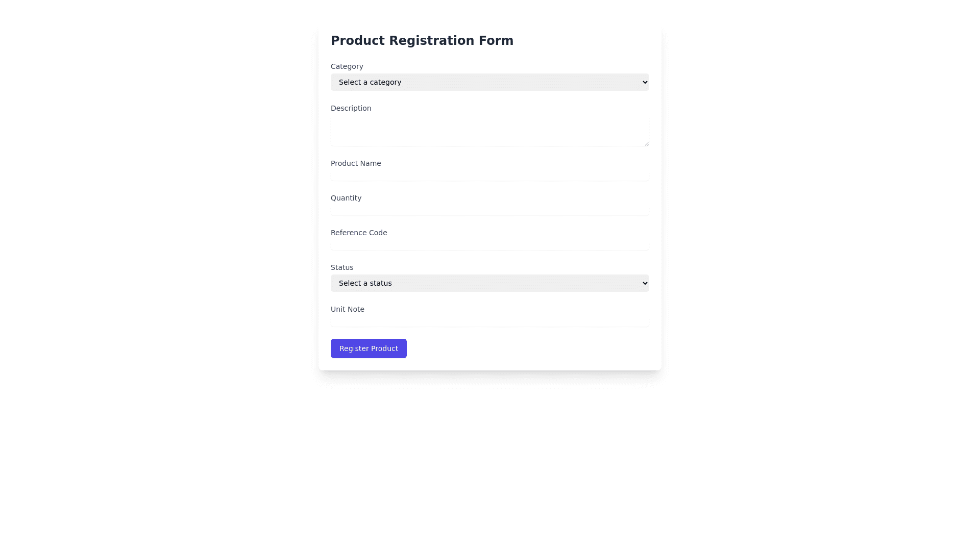
Task: Click the Reference Code label
Action: pos(359,233)
